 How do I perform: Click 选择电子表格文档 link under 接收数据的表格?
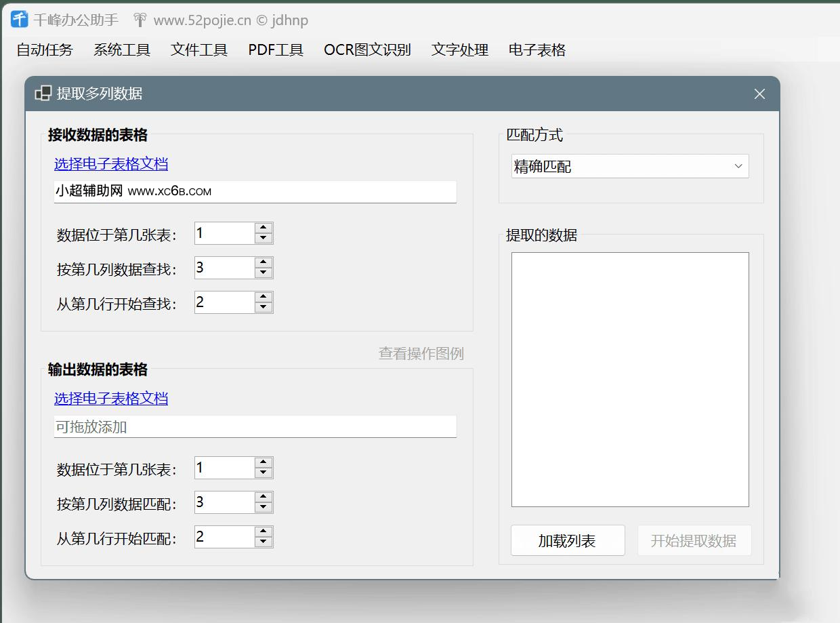(110, 163)
